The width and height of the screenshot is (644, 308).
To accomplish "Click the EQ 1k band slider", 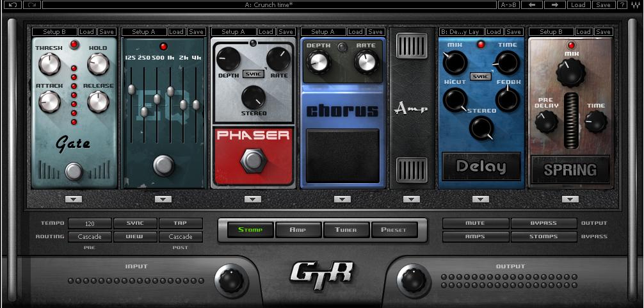I will pyautogui.click(x=170, y=91).
